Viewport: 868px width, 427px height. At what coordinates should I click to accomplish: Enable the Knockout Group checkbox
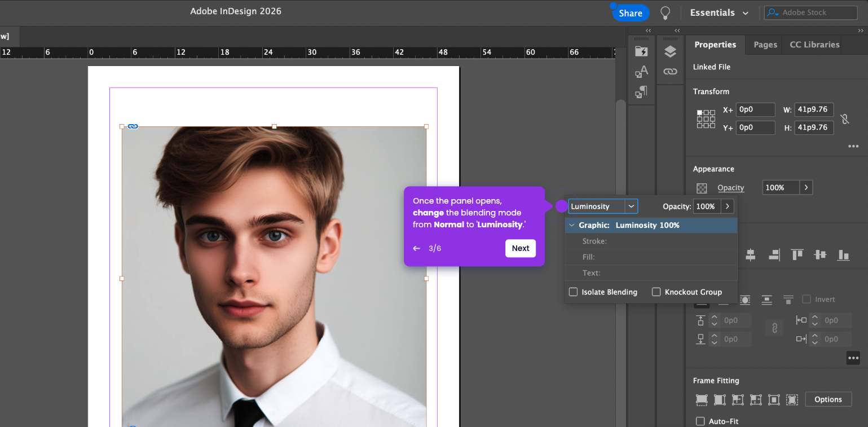[x=656, y=292]
